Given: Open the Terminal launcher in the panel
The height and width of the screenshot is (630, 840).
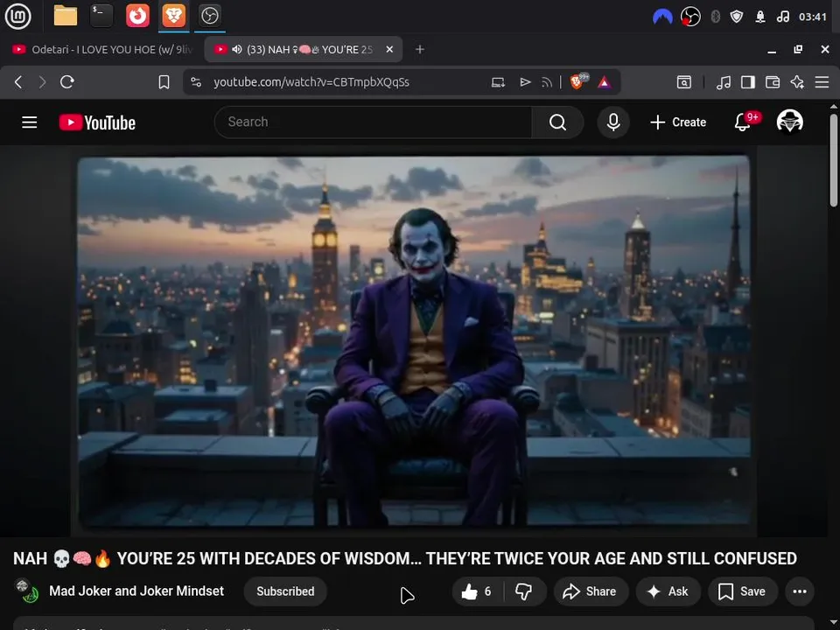Looking at the screenshot, I should click(x=101, y=16).
